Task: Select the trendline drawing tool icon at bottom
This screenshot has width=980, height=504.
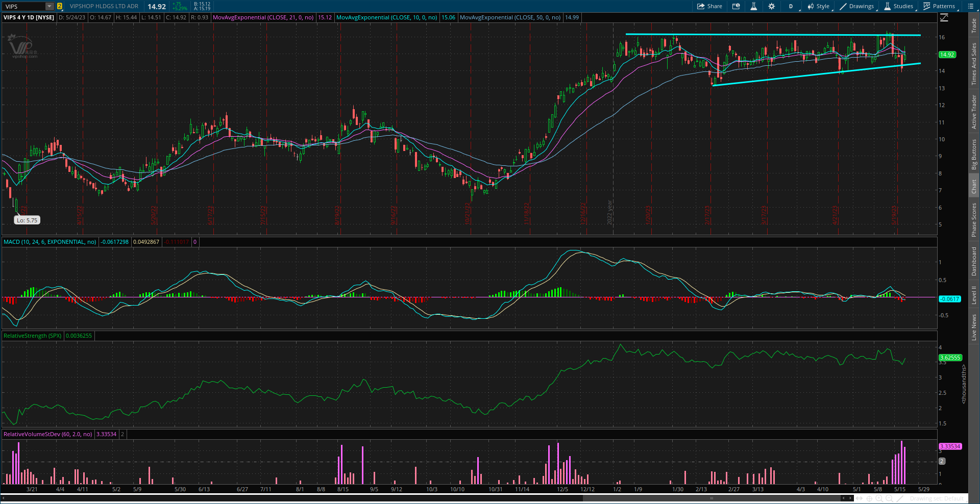Action: (x=900, y=498)
